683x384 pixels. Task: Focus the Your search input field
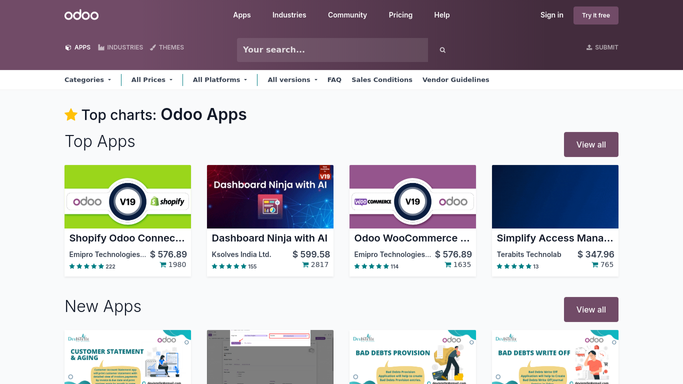(x=332, y=50)
